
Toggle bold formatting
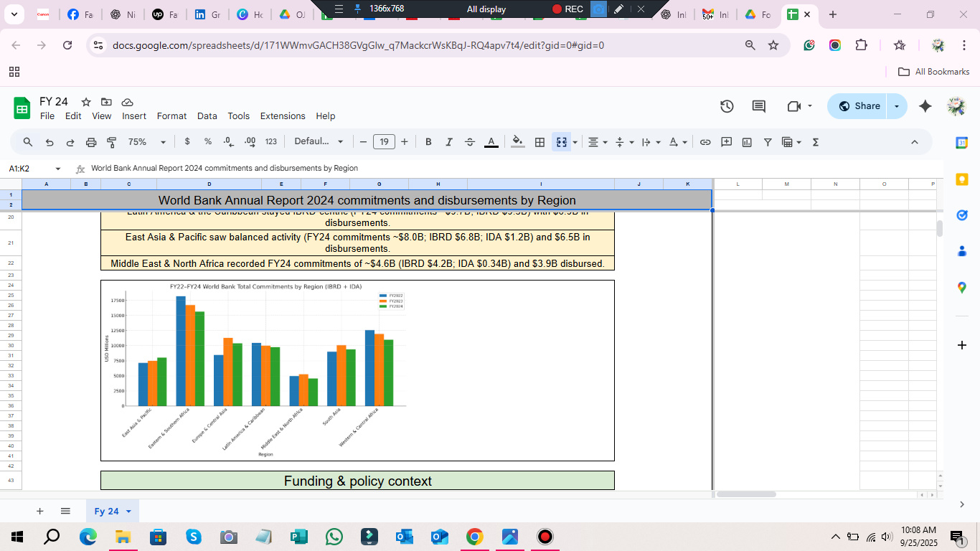[428, 142]
